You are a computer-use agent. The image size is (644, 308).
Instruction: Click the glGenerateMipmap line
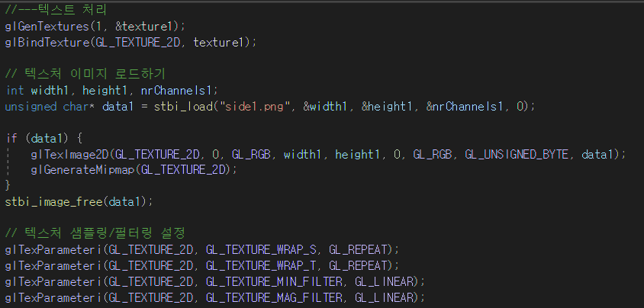coord(134,170)
